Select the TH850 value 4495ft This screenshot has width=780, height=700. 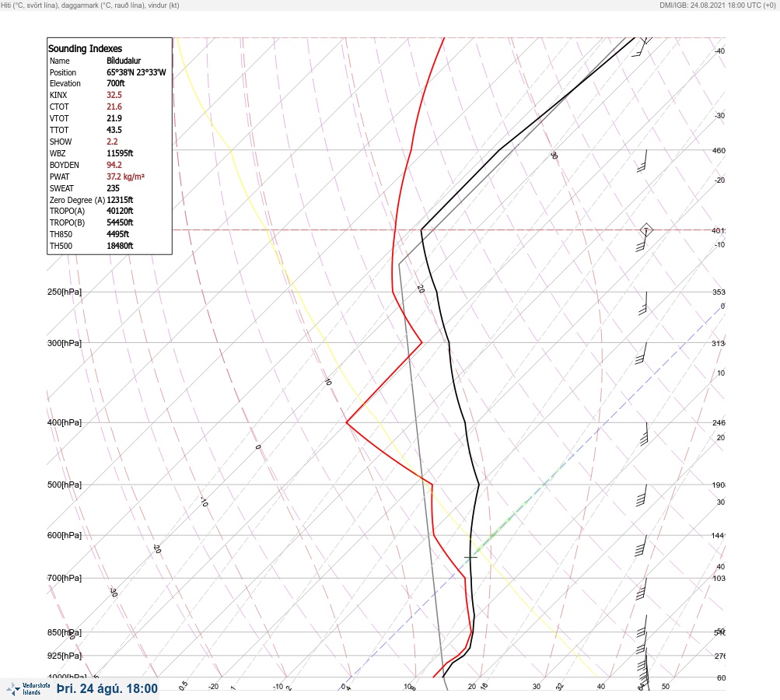(118, 234)
